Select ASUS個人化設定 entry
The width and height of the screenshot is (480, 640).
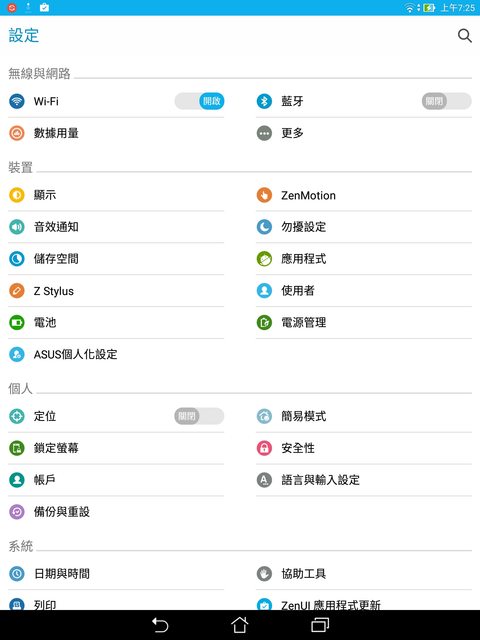116,354
